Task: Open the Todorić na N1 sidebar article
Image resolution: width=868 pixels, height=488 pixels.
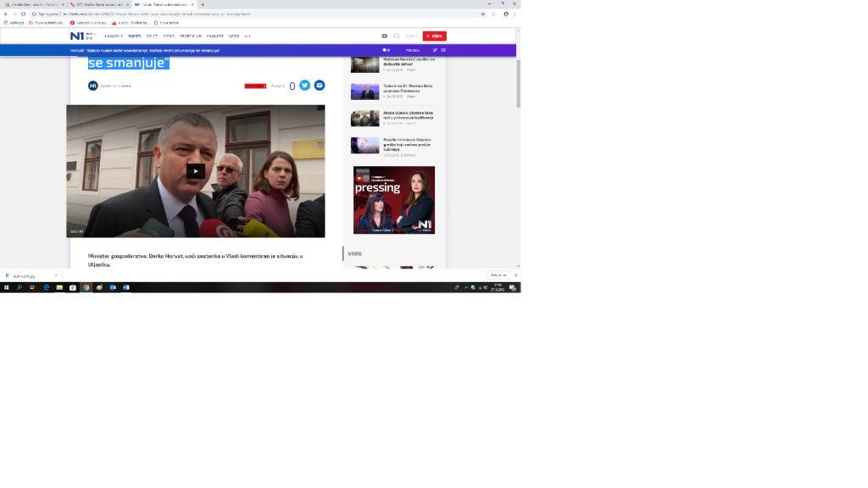Action: point(408,88)
